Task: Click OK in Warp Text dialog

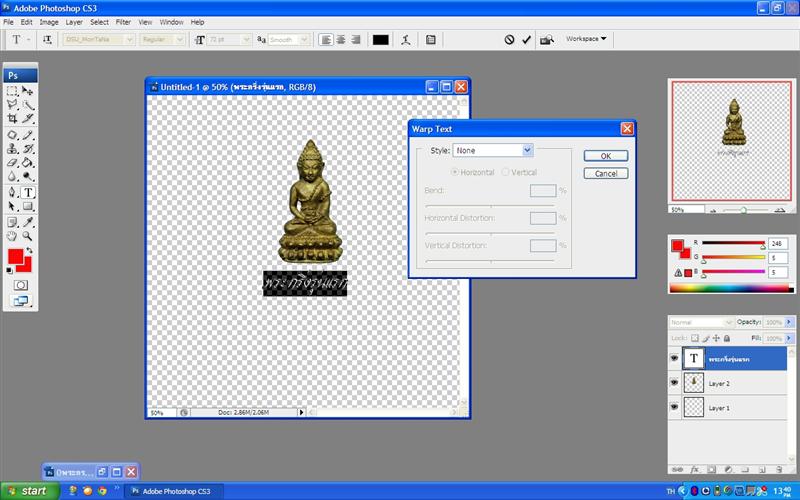Action: click(x=606, y=156)
